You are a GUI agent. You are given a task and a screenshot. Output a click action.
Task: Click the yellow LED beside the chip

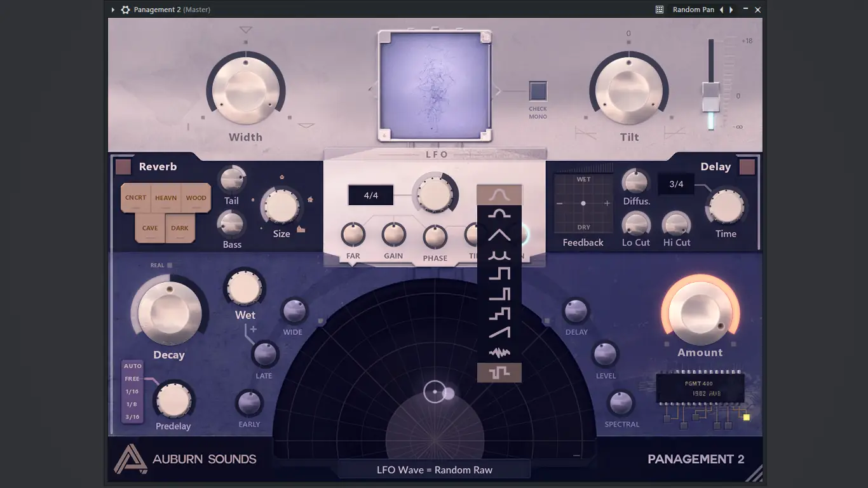[747, 417]
